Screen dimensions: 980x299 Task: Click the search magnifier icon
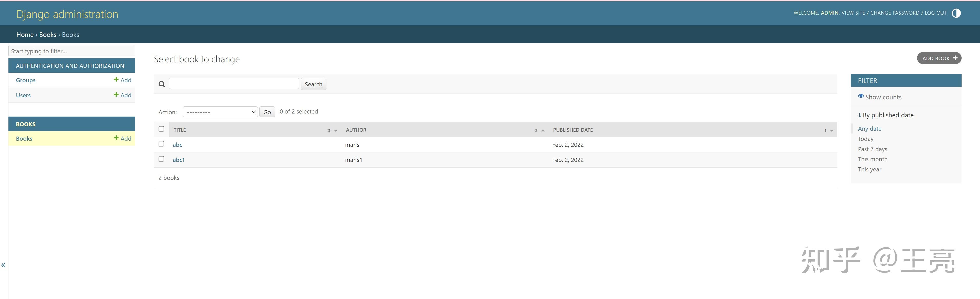(162, 84)
